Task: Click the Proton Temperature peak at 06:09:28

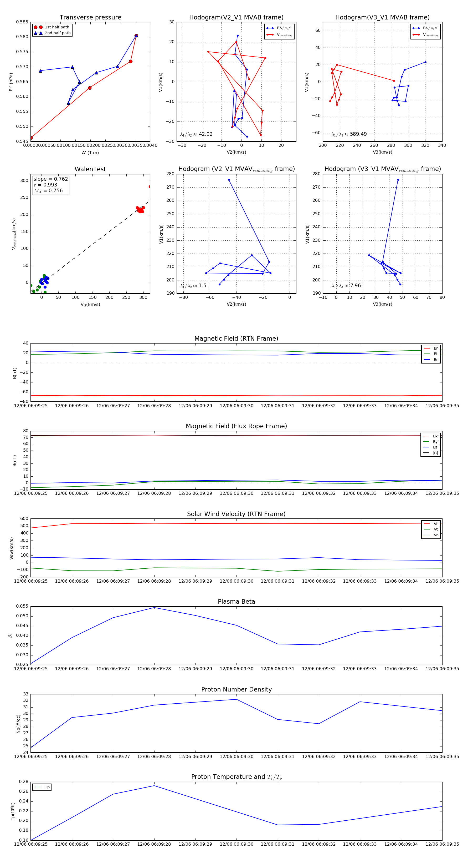Action: (154, 786)
